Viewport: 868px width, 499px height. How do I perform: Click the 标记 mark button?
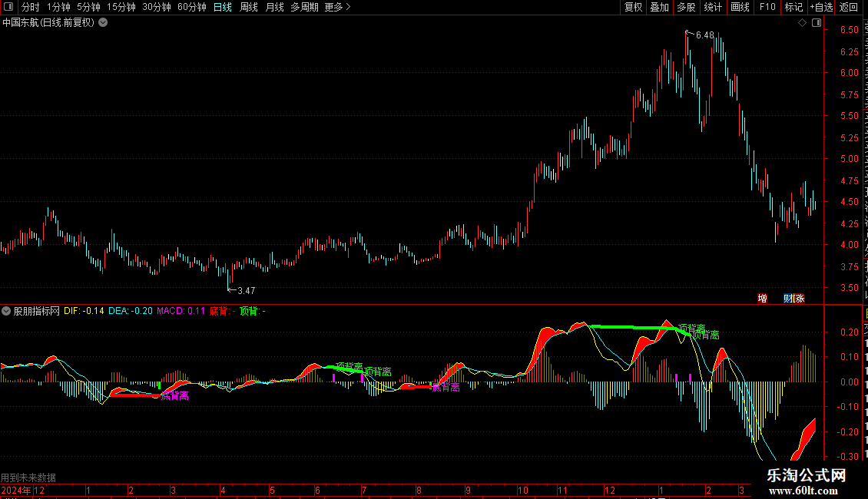tap(793, 7)
